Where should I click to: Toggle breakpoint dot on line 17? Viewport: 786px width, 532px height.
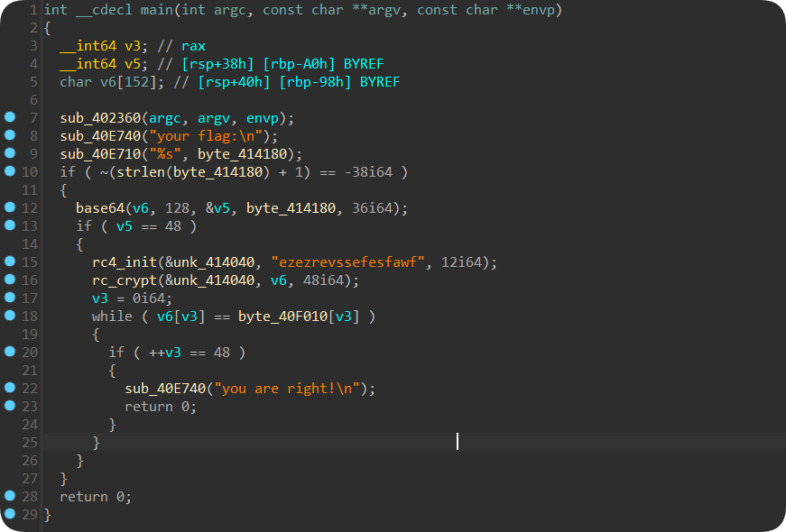[x=10, y=298]
